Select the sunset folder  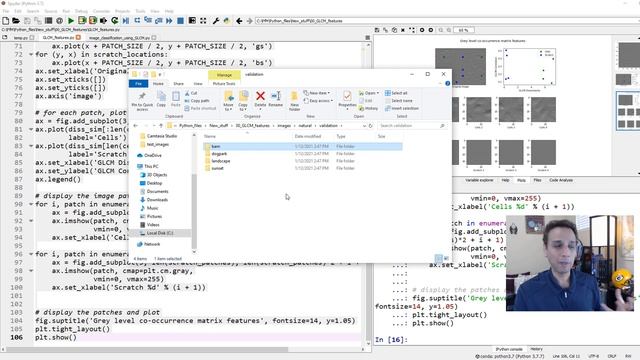(x=218, y=168)
